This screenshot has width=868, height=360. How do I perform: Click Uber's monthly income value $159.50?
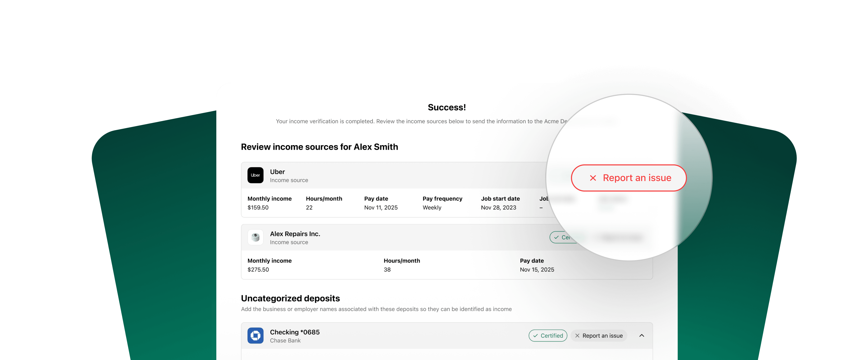258,207
